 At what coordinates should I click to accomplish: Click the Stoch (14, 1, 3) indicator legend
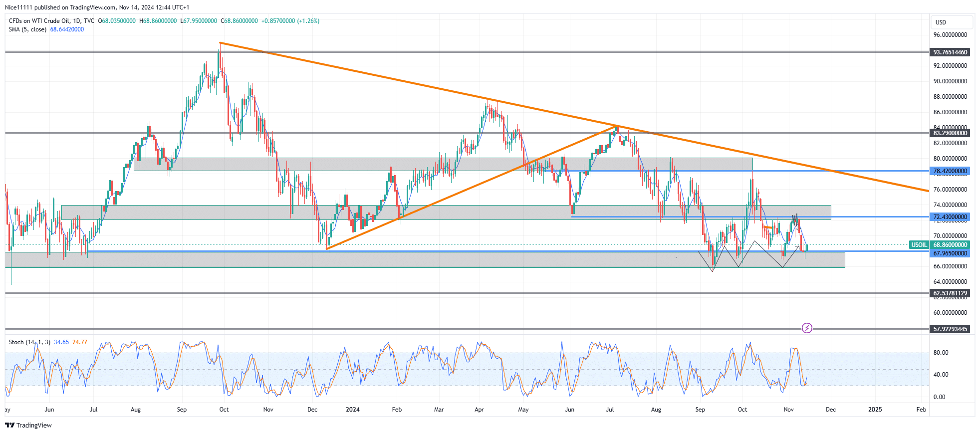click(29, 342)
